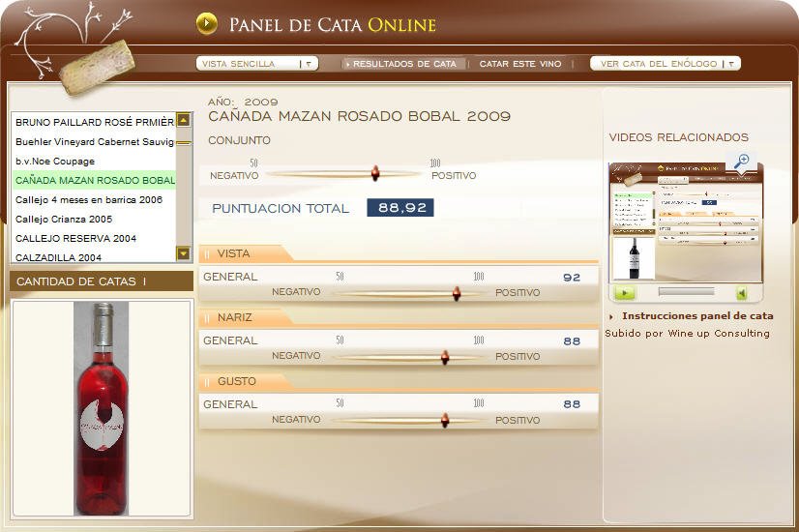
Task: Play the related video with green play button
Action: (625, 292)
